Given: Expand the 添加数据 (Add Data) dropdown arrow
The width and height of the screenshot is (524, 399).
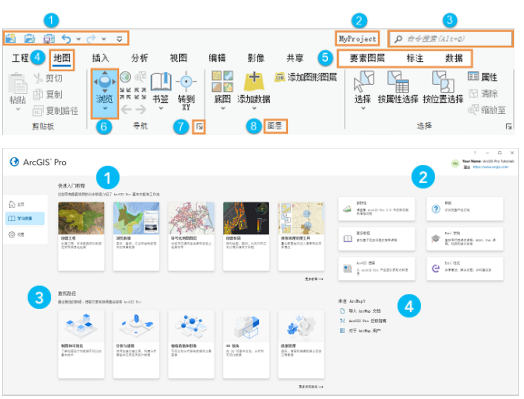Looking at the screenshot, I should [254, 108].
